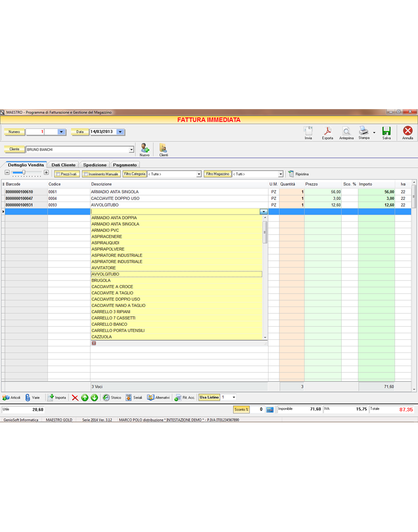Click the Ripristina button
418x532 pixels.
pyautogui.click(x=303, y=173)
